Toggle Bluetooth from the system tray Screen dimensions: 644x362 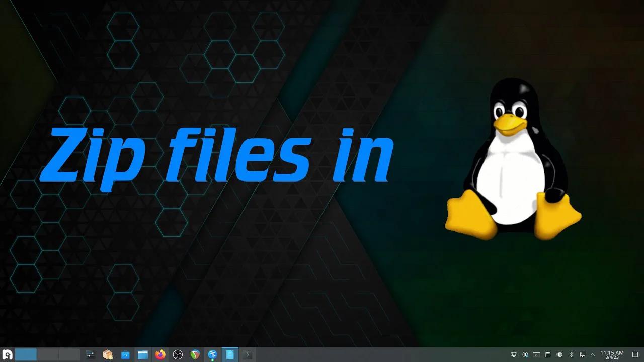570,354
